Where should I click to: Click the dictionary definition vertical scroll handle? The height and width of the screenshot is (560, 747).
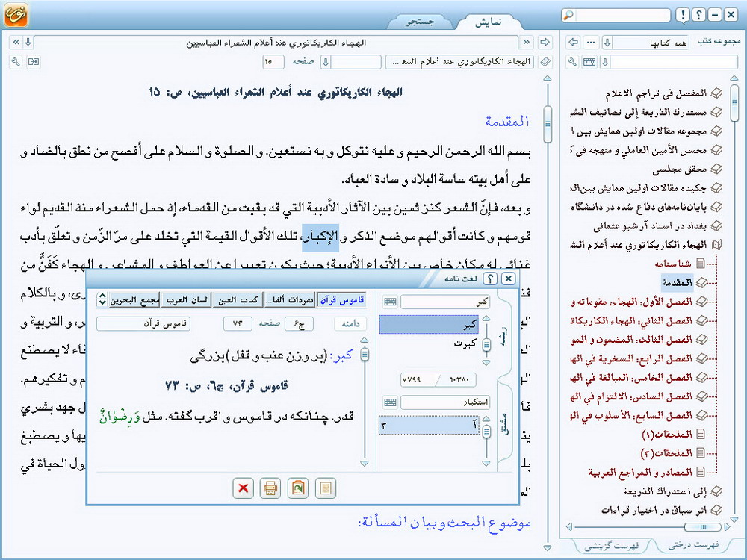pos(365,354)
